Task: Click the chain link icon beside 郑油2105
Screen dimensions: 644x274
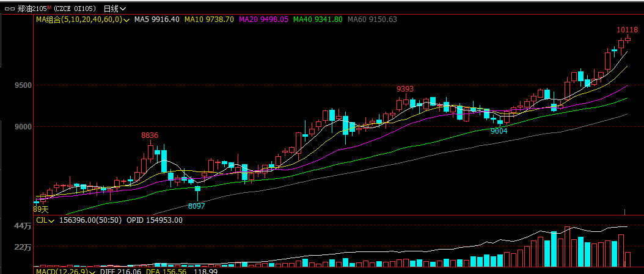Action: (10, 8)
